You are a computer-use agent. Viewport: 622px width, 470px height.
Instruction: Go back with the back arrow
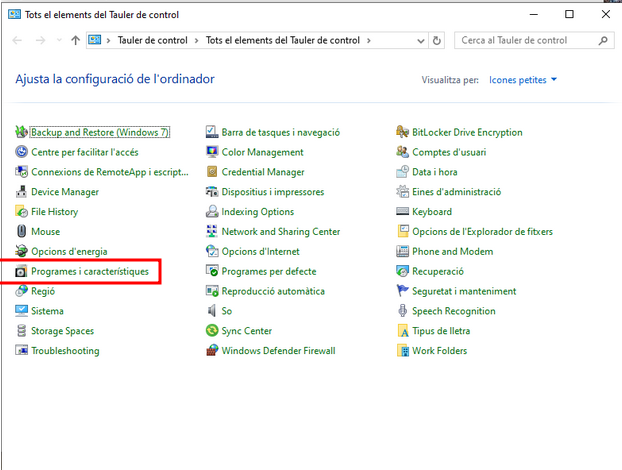pos(17,41)
